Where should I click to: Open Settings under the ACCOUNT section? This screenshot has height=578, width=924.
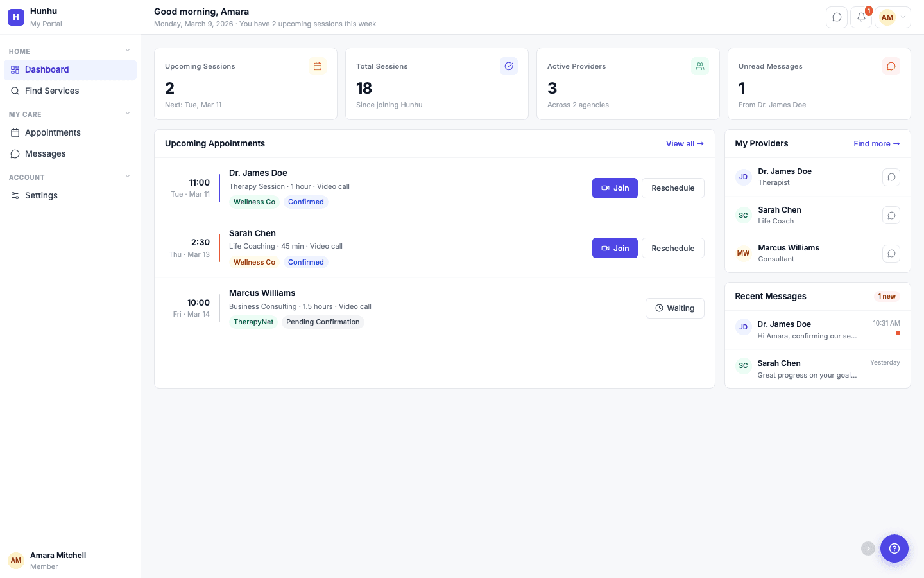coord(41,195)
